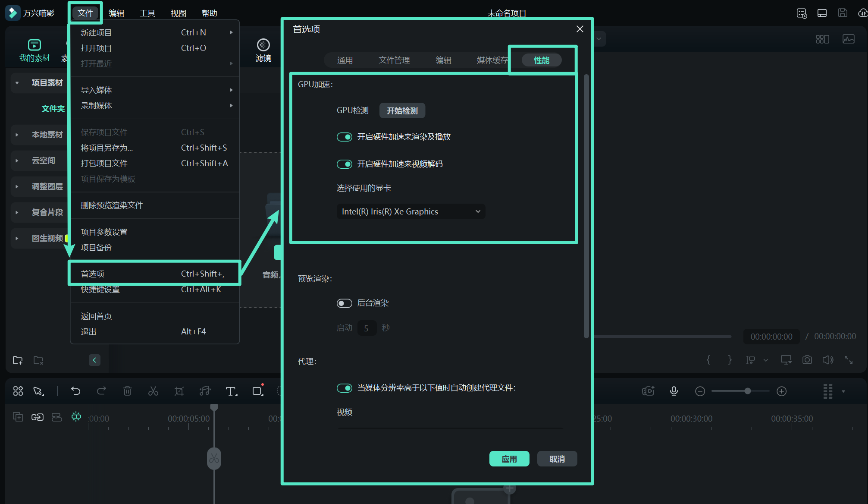Open the 工具 menu

pyautogui.click(x=147, y=13)
